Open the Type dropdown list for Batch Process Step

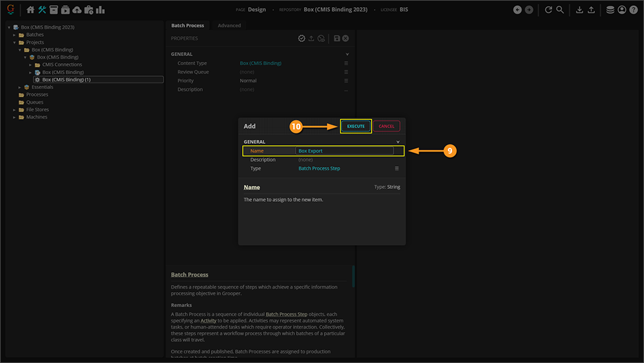[397, 168]
